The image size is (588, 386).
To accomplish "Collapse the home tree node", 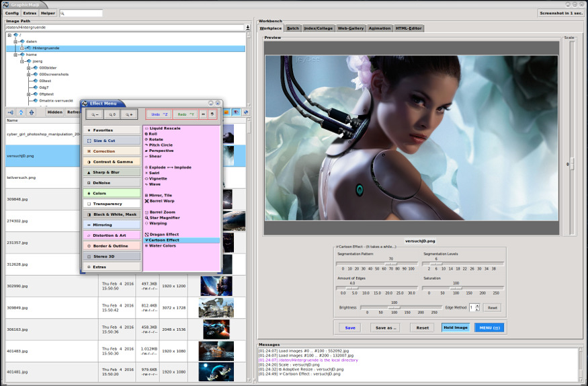I will [x=15, y=54].
